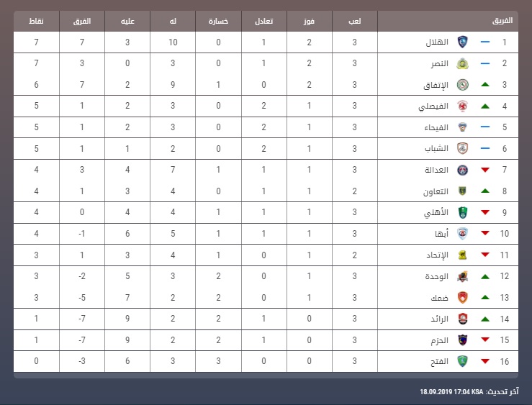Image resolution: width=532 pixels, height=405 pixels.
Task: Click the الأهلي green club logo
Action: (x=462, y=212)
